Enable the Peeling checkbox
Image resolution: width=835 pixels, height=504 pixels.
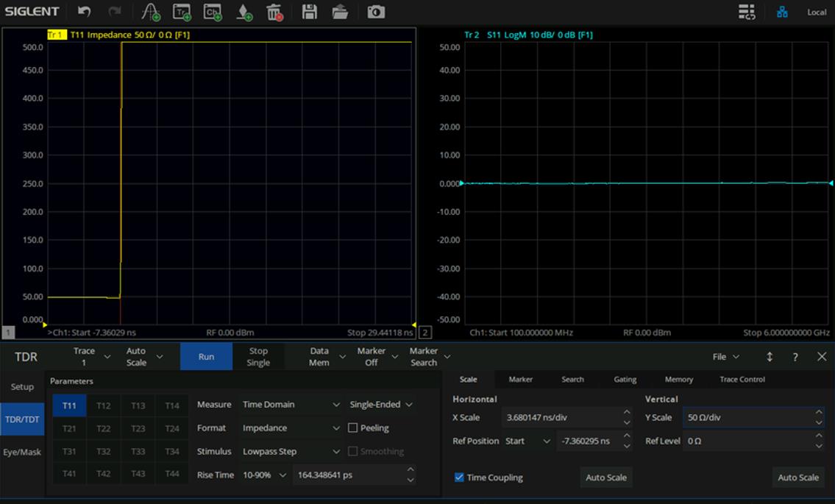pos(353,427)
